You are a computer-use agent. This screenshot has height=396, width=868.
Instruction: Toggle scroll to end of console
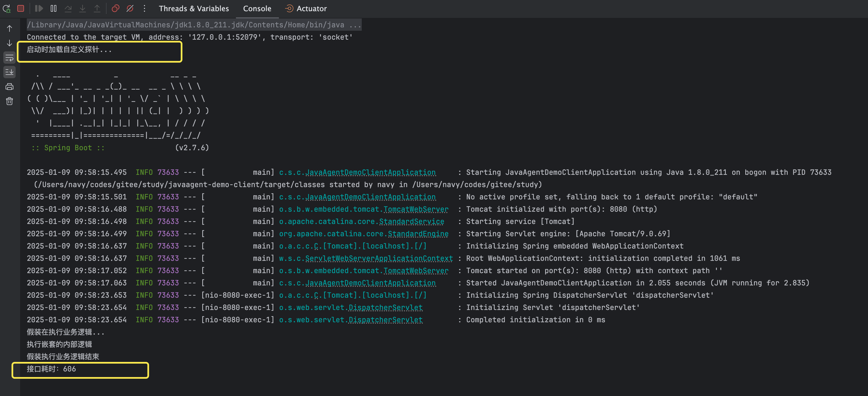9,72
